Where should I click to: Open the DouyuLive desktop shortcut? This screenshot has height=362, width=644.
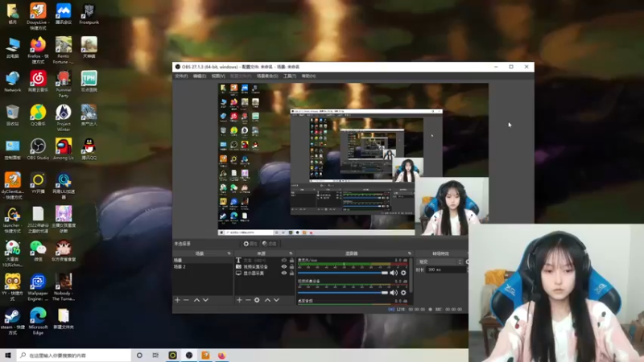[38, 15]
